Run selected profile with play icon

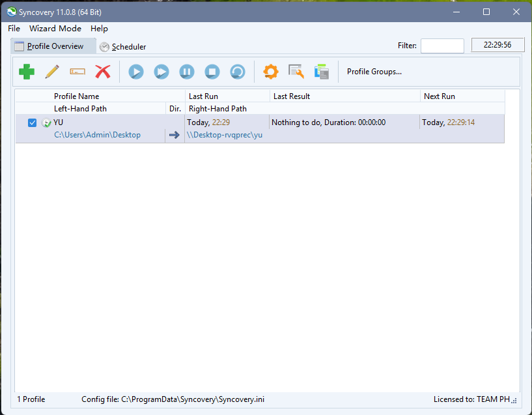click(136, 72)
